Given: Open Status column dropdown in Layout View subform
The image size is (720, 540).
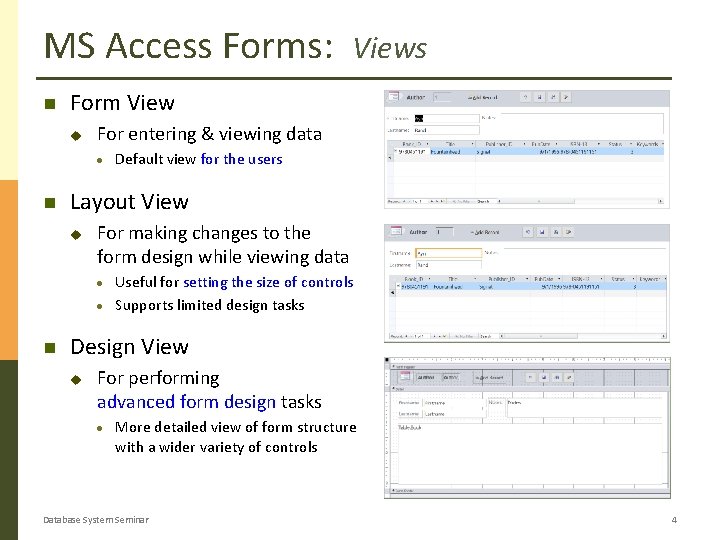Looking at the screenshot, I should (633, 279).
